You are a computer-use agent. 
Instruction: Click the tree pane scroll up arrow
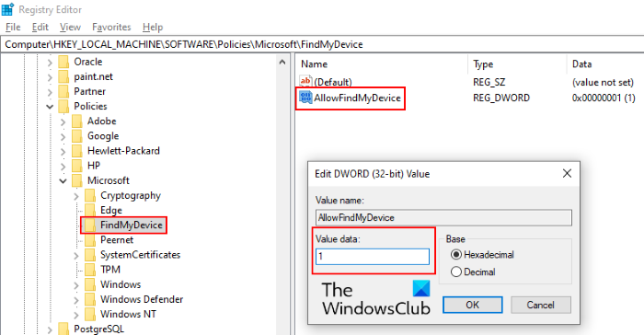(282, 63)
